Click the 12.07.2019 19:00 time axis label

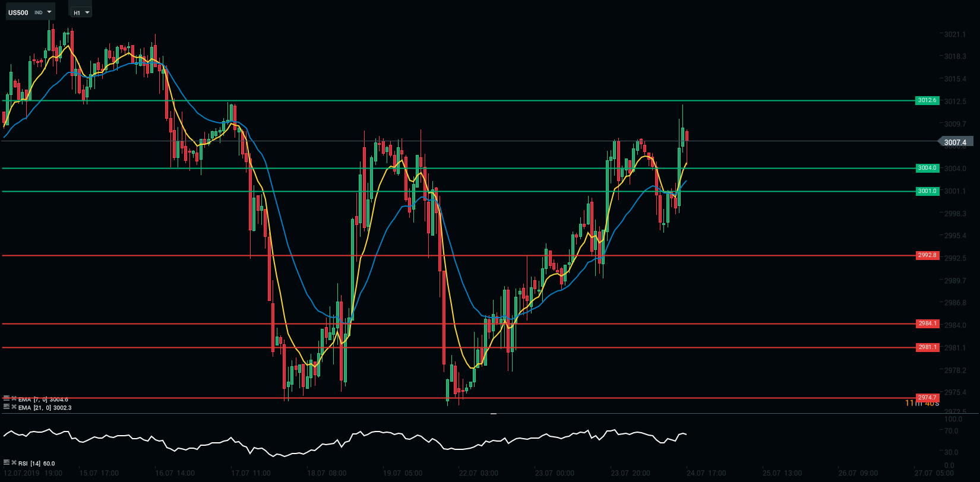click(32, 473)
